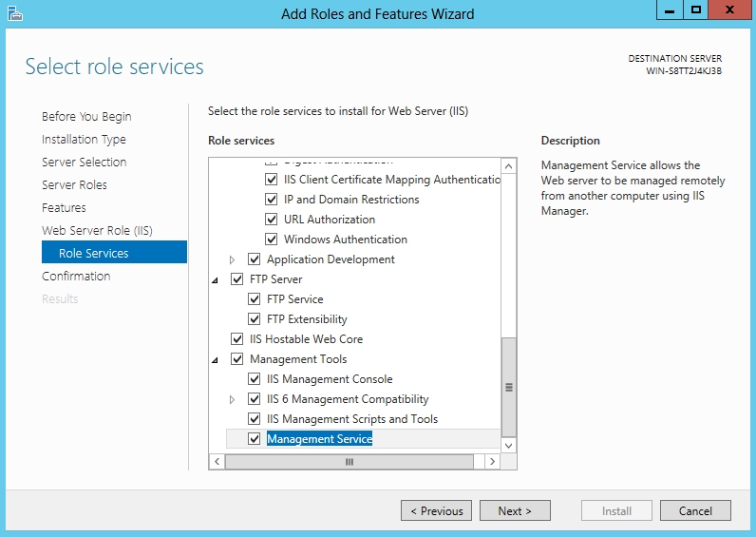Toggle the Windows Authentication checkbox
The width and height of the screenshot is (756, 537).
coord(272,240)
